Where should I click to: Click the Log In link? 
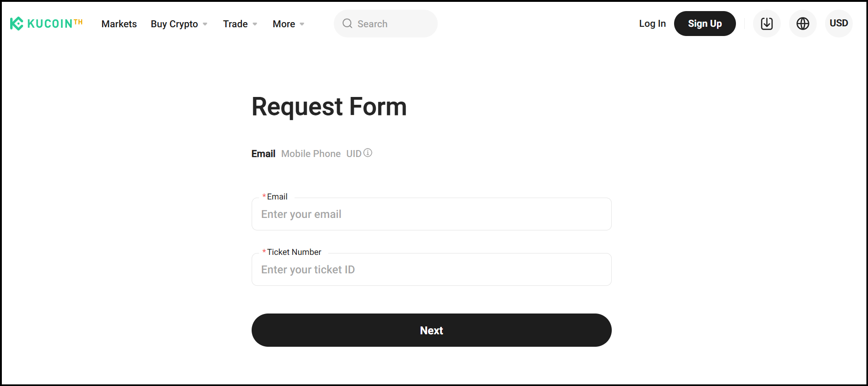652,24
